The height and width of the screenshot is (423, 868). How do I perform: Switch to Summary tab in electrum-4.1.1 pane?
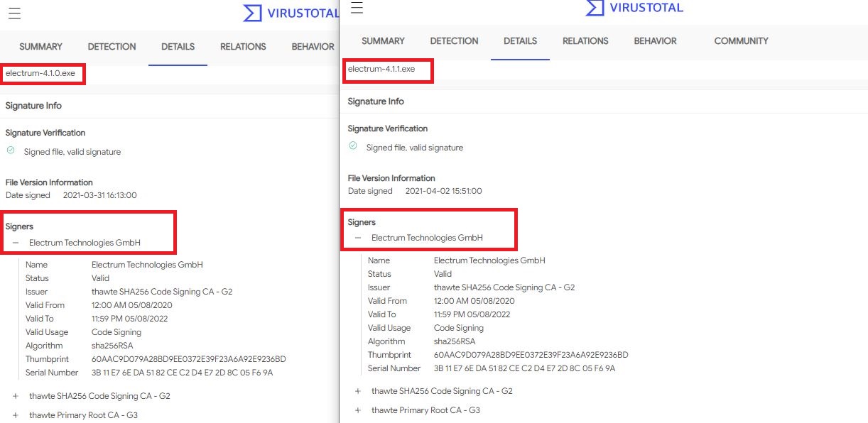(x=383, y=41)
